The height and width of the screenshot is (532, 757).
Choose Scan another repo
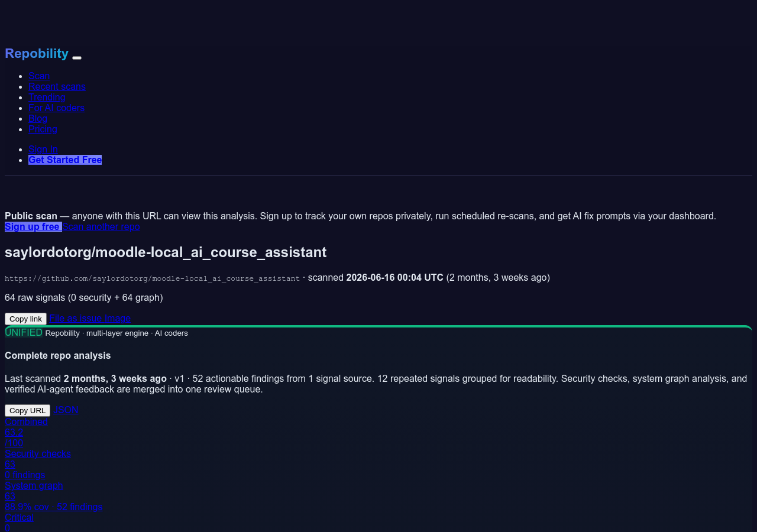101,226
